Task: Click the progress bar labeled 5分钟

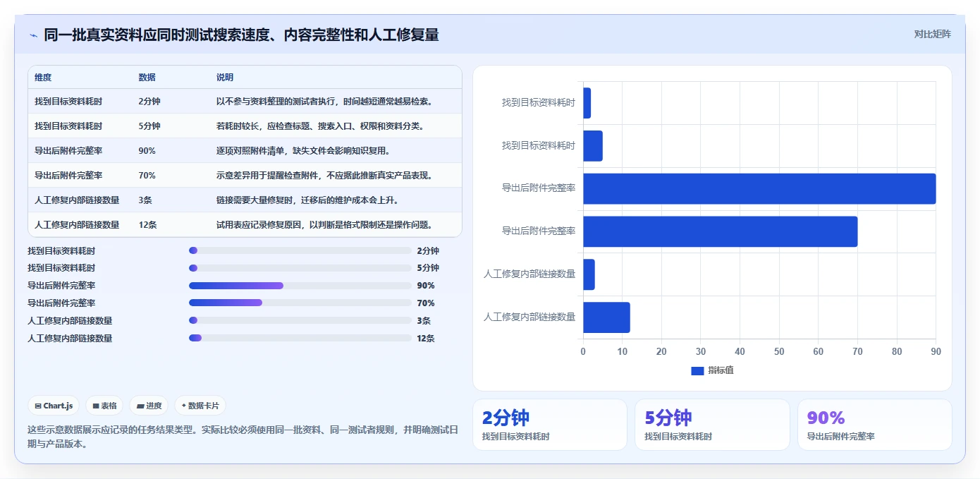Action: pos(300,268)
